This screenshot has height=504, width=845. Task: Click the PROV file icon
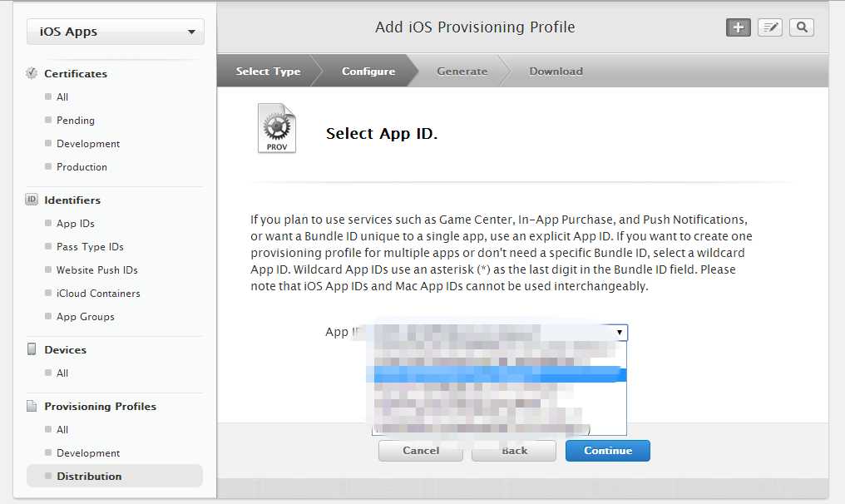tap(276, 129)
